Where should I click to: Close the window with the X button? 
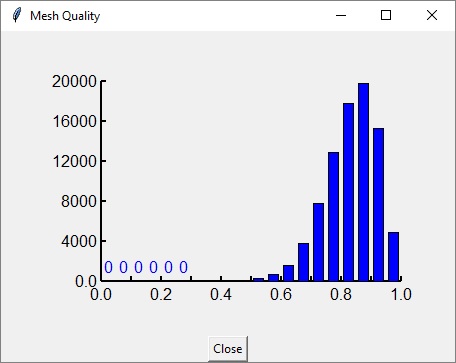432,15
